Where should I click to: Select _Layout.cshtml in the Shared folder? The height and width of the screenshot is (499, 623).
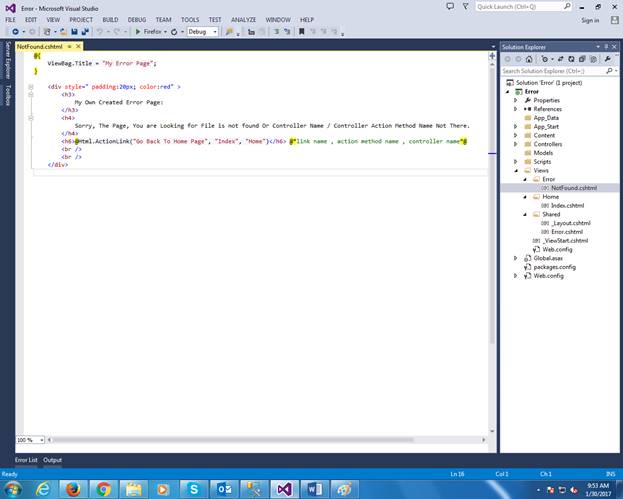pyautogui.click(x=570, y=222)
